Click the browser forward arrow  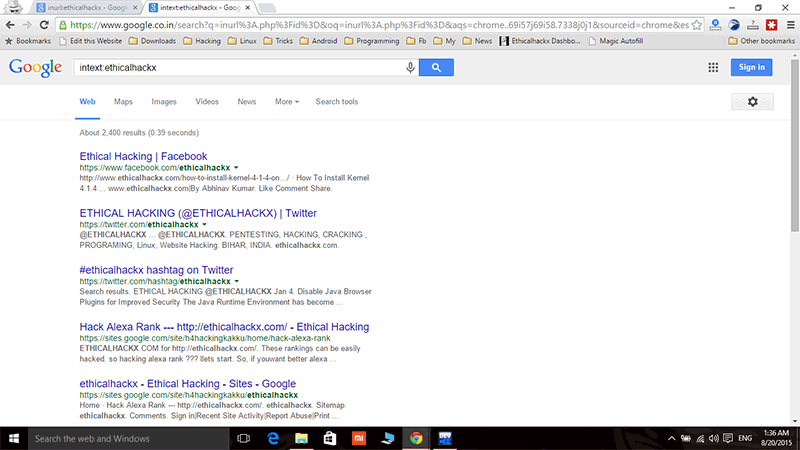pos(27,25)
